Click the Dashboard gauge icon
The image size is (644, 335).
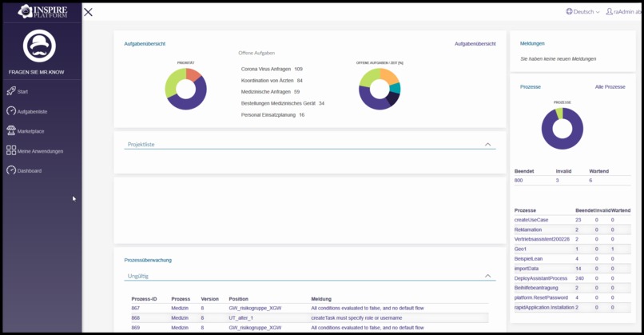click(x=11, y=170)
